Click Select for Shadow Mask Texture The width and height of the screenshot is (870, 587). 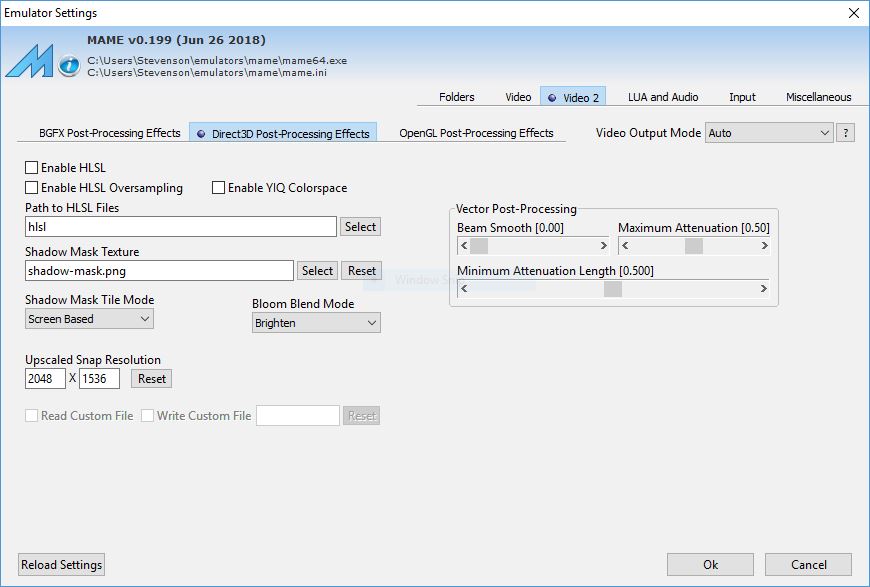(x=317, y=271)
